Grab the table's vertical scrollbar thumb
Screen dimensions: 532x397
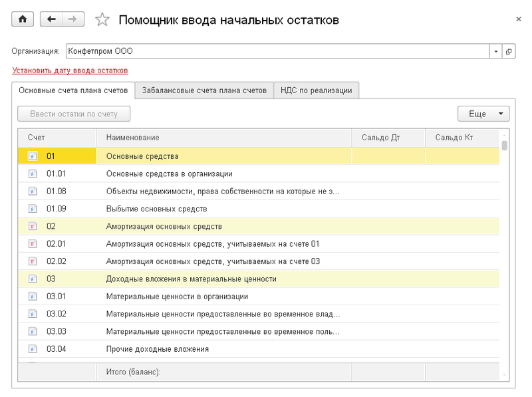(x=505, y=146)
